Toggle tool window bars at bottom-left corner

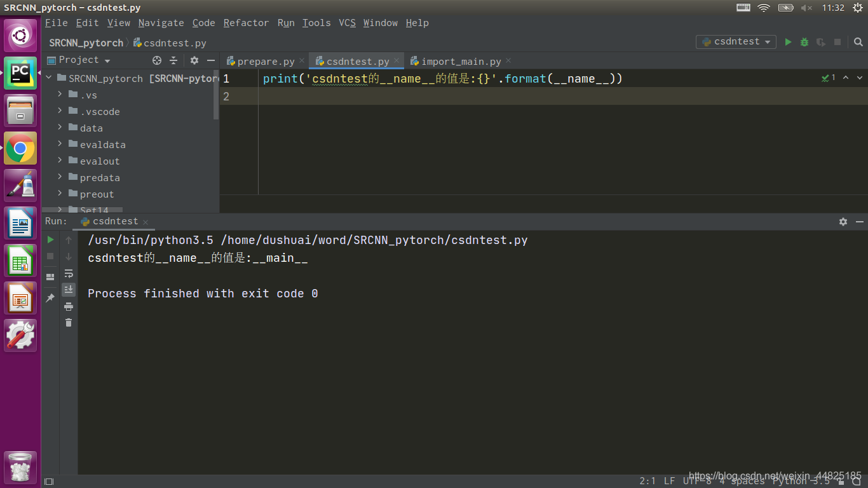(x=49, y=482)
